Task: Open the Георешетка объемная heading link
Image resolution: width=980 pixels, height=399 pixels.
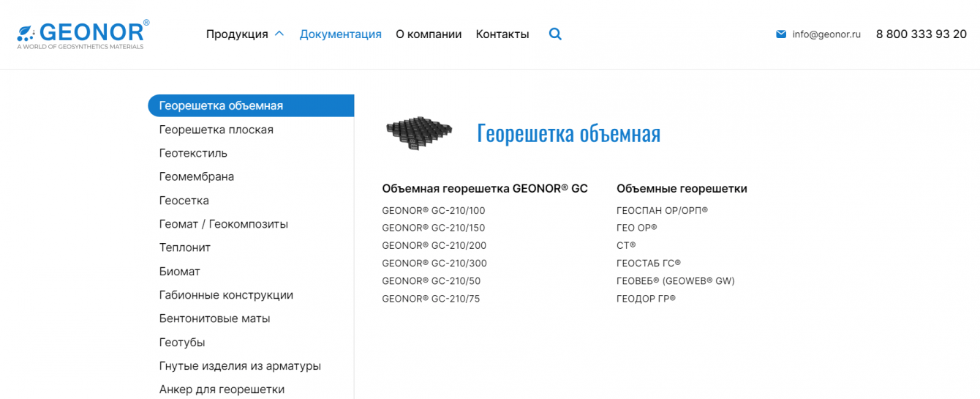Action: pyautogui.click(x=568, y=133)
